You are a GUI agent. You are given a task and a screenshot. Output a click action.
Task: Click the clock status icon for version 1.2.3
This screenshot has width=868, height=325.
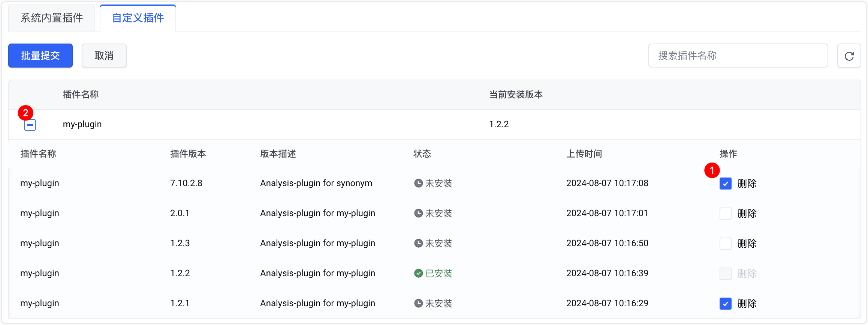point(418,243)
